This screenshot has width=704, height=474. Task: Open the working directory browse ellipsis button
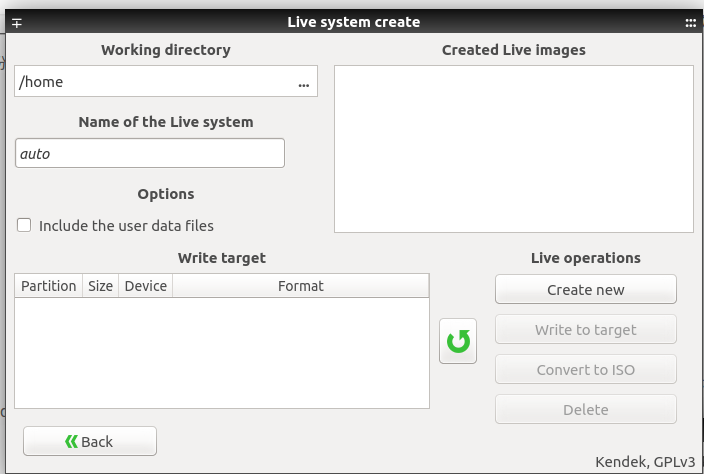pyautogui.click(x=304, y=83)
